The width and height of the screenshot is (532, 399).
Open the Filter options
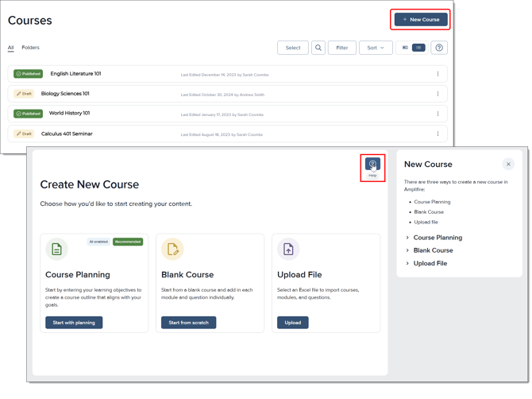(342, 48)
